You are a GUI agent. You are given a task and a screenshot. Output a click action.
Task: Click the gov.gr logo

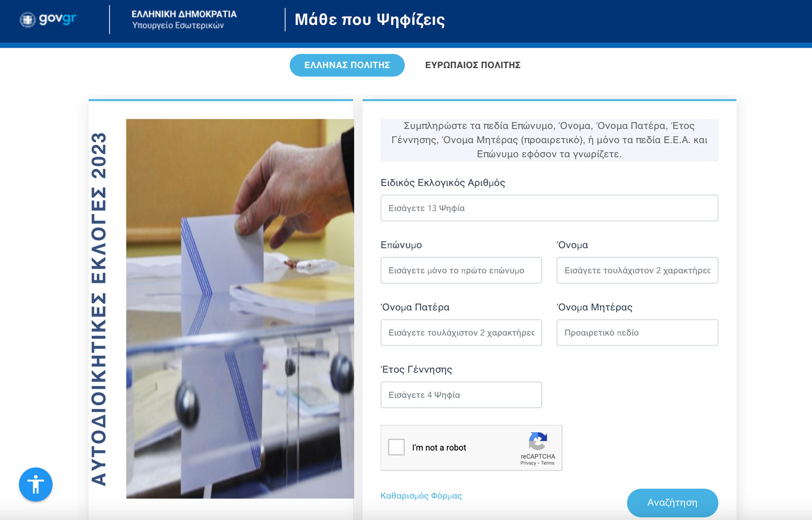(x=48, y=19)
